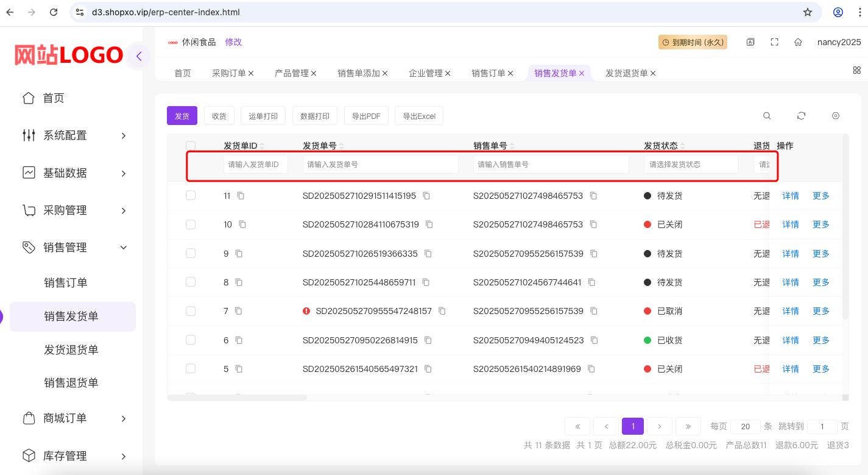The image size is (868, 475).
Task: Select 销售退货单 in the sidebar
Action: coord(71,382)
